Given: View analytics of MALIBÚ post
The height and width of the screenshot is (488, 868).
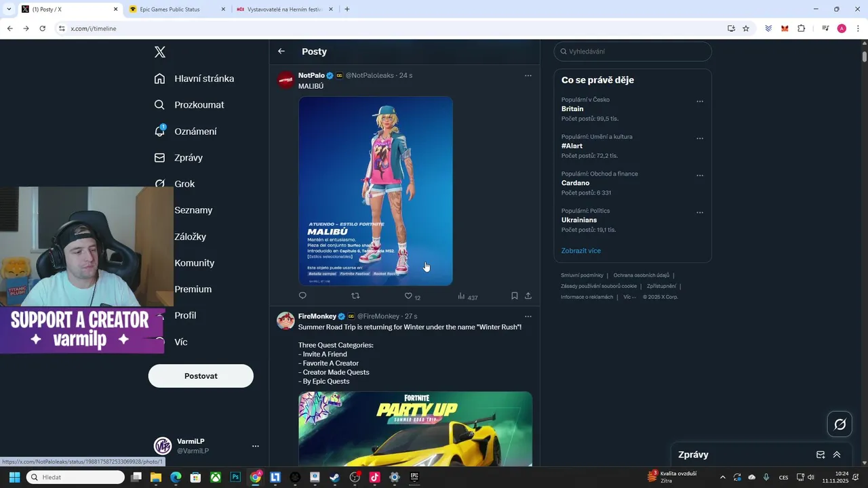Looking at the screenshot, I should coord(468,296).
